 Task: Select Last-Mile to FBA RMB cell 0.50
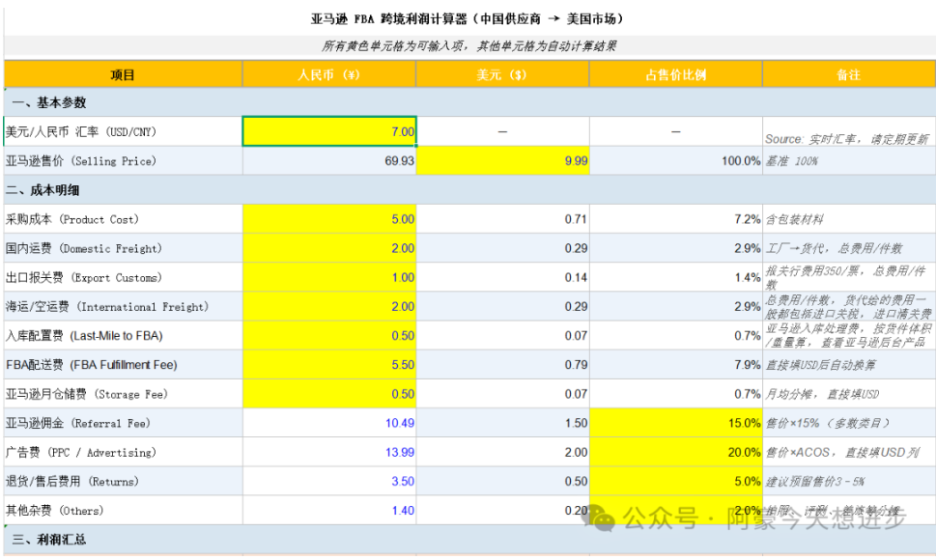pyautogui.click(x=329, y=336)
